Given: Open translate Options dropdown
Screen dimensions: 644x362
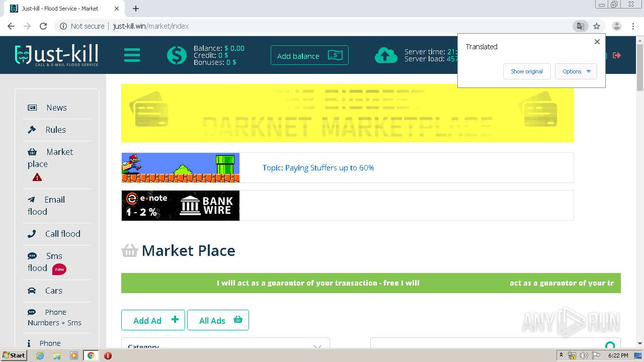Looking at the screenshot, I should tap(576, 71).
